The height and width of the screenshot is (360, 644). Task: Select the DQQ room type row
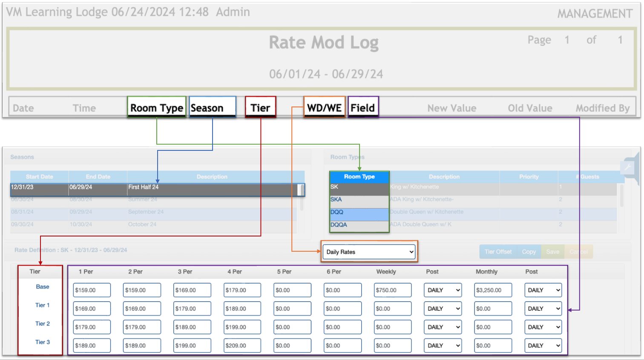coord(359,212)
